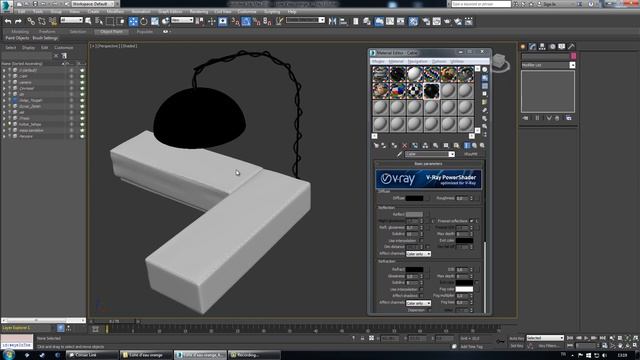Select the Bind to Space Warp tool
Image resolution: width=640 pixels, height=360 pixels.
click(53, 21)
